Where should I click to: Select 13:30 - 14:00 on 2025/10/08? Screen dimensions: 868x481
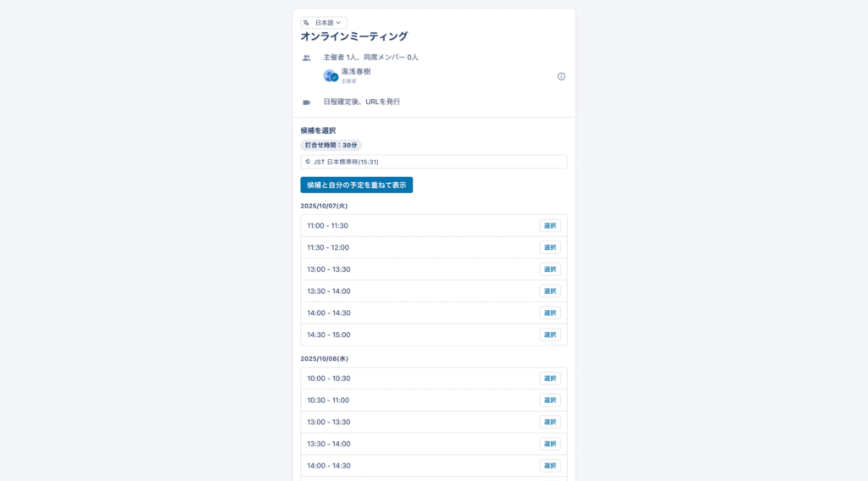point(549,444)
